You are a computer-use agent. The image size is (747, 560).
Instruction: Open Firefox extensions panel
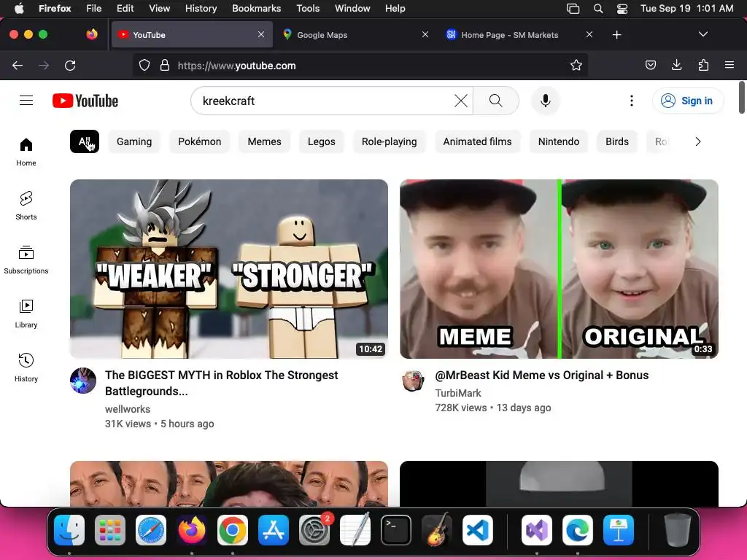click(x=703, y=65)
